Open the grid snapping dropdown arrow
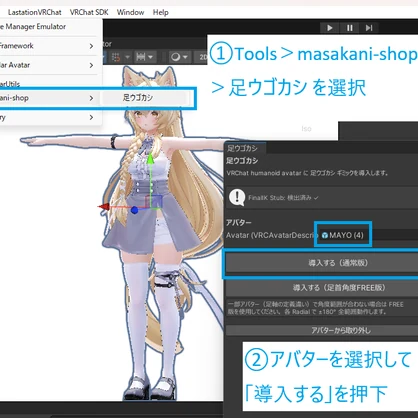Viewport: 418px width, 418px height. coord(127,57)
